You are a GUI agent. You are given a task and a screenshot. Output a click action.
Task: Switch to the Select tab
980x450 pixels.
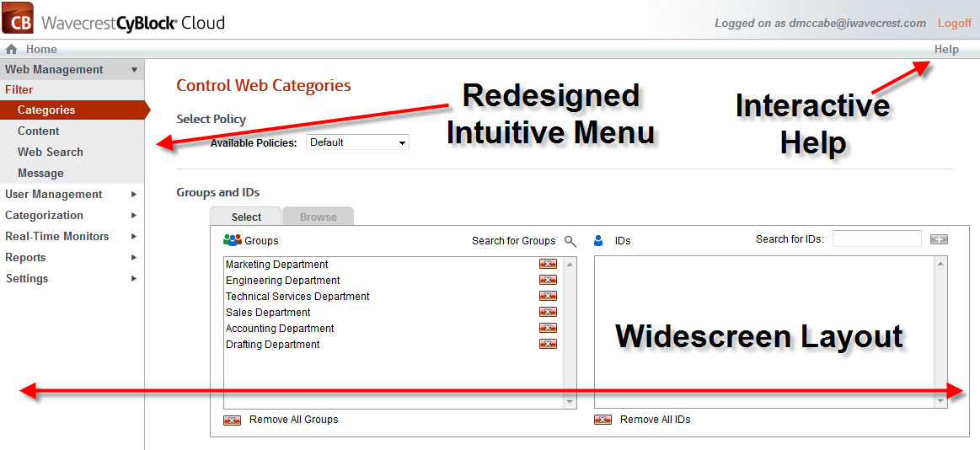coord(246,217)
